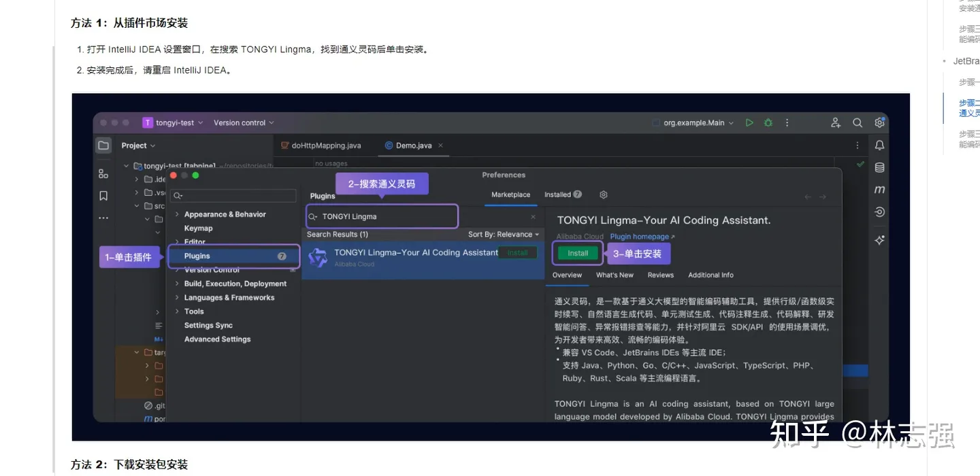Open the What's New tab

(615, 275)
